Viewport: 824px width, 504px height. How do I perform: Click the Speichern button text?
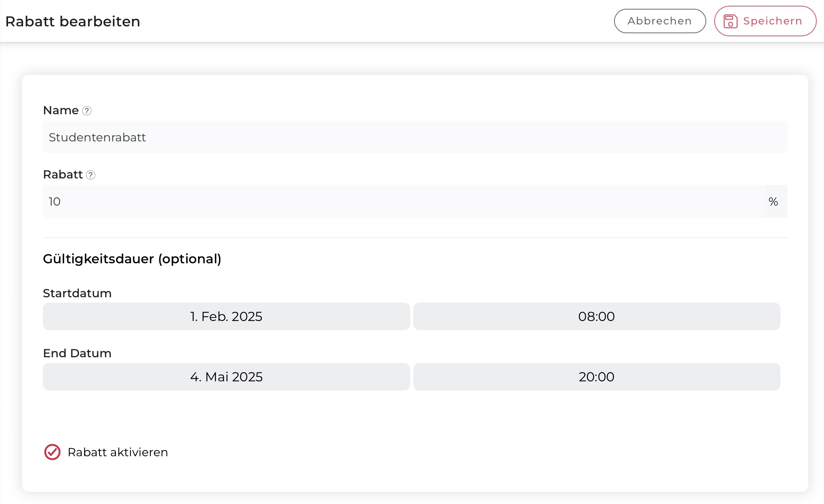coord(772,21)
